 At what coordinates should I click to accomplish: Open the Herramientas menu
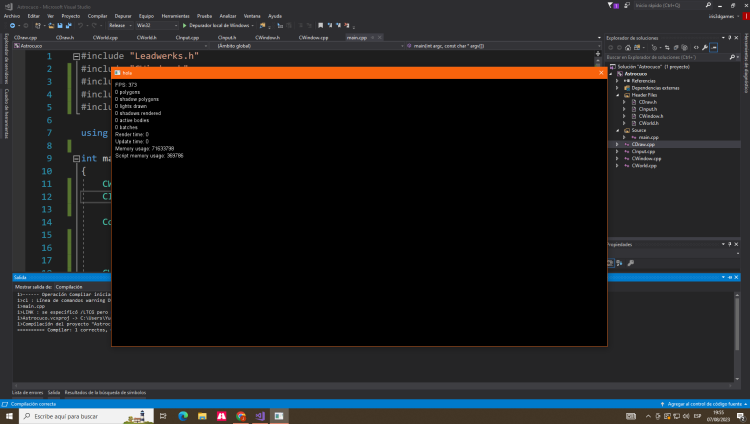[x=176, y=16]
